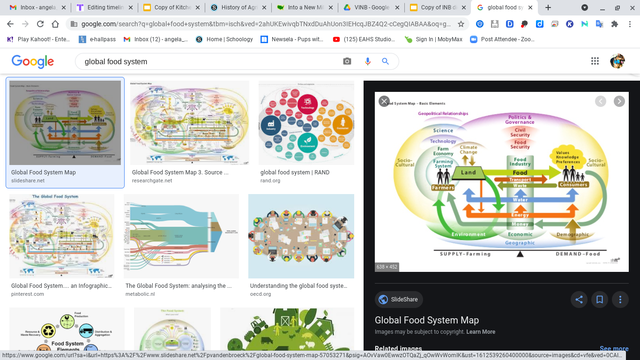Go back to previous page
Viewport: 640px width, 360px height.
[10, 24]
